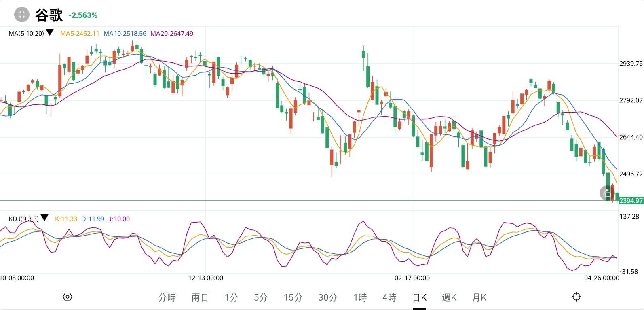Screen dimensions: 644x310
Task: Switch chart to 5分 interval
Action: [261, 298]
